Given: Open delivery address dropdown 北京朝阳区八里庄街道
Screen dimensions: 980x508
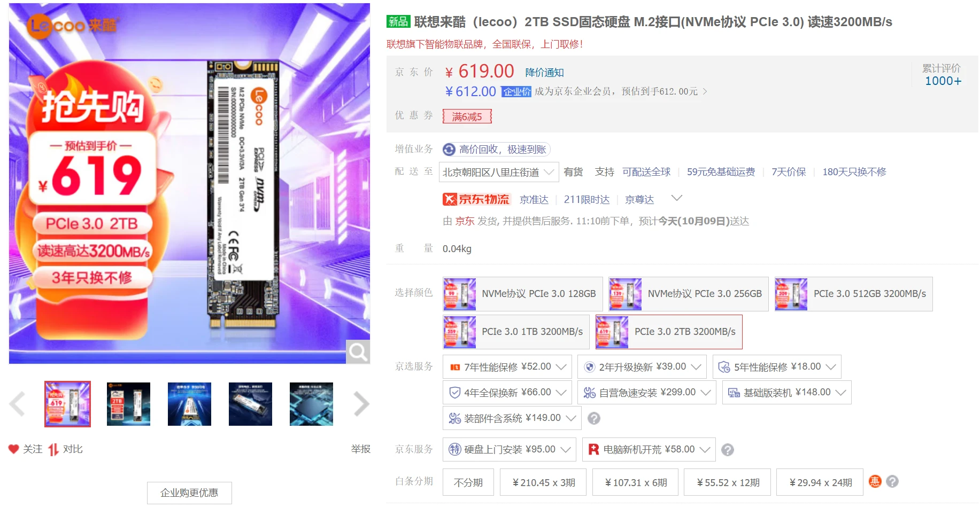Looking at the screenshot, I should (498, 172).
